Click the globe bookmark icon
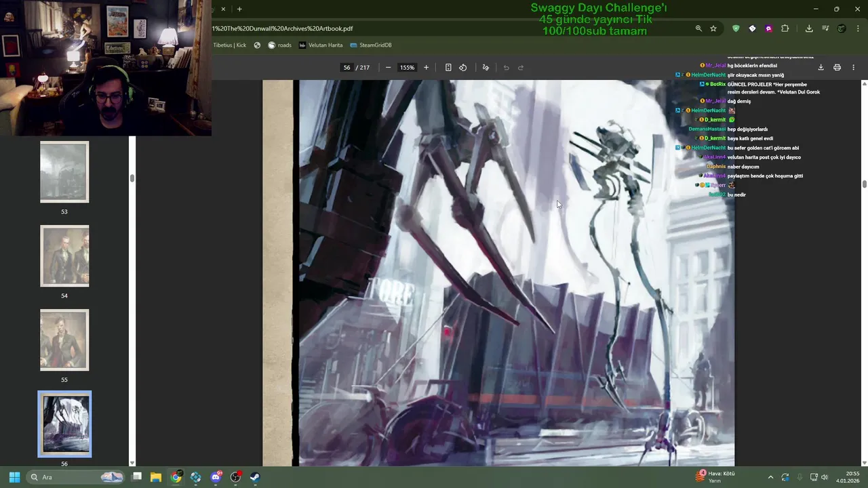 tap(258, 45)
